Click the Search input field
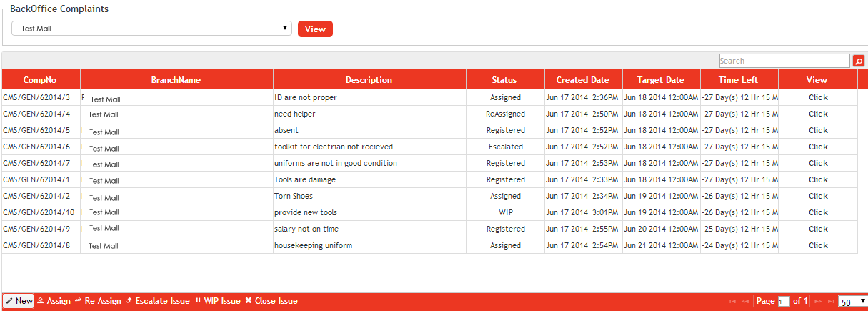The height and width of the screenshot is (311, 868). 784,61
